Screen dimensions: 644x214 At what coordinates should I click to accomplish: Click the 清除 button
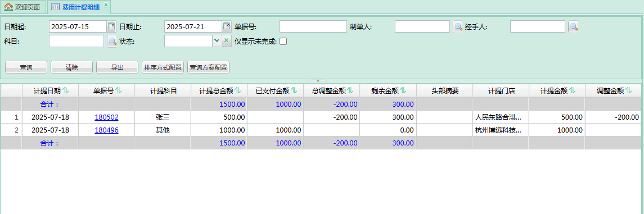pyautogui.click(x=71, y=67)
